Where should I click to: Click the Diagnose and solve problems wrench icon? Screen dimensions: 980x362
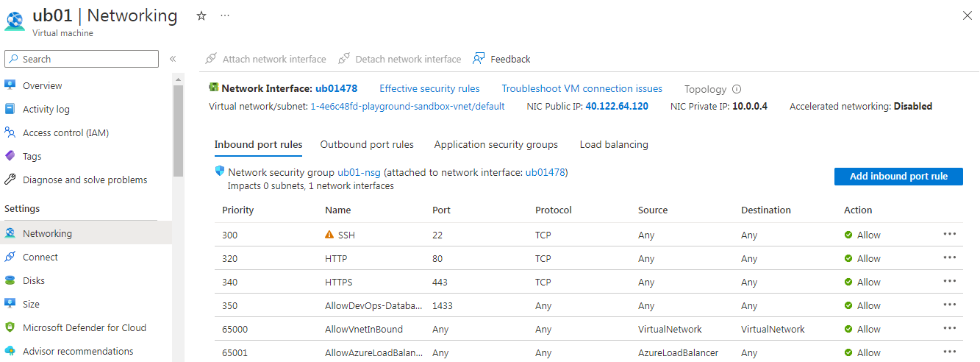click(10, 180)
